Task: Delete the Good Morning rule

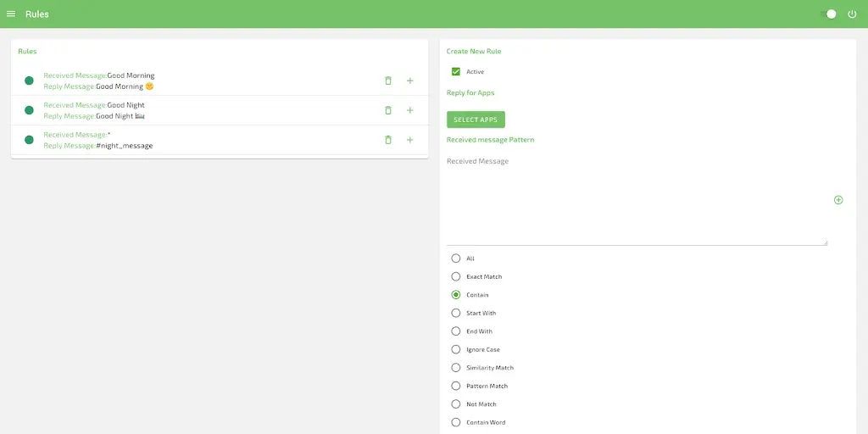Action: click(388, 81)
